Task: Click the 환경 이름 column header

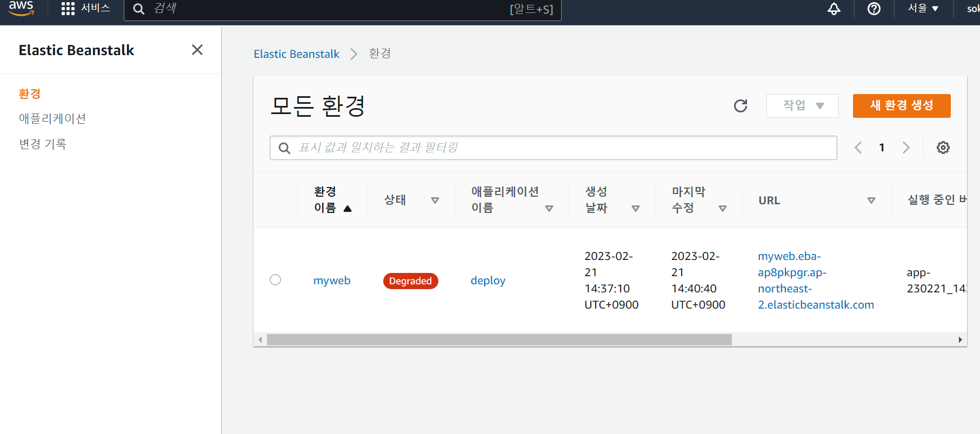Action: coord(325,200)
